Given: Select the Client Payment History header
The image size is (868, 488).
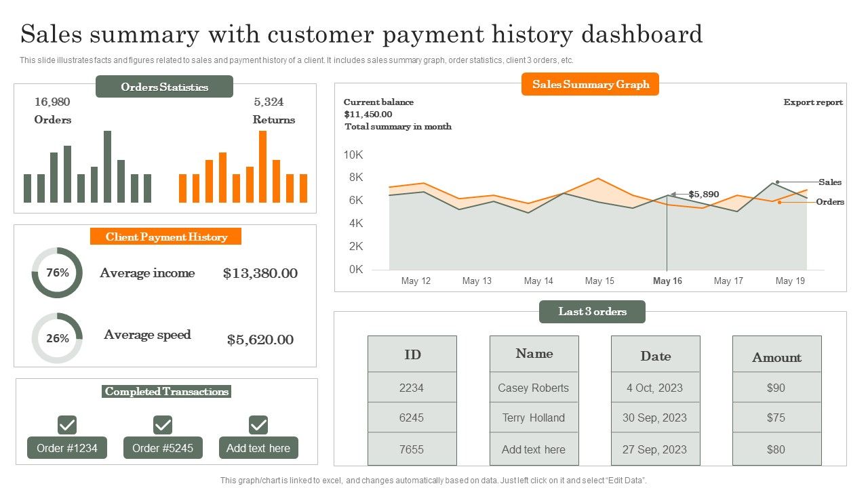Looking at the screenshot, I should pyautogui.click(x=166, y=237).
